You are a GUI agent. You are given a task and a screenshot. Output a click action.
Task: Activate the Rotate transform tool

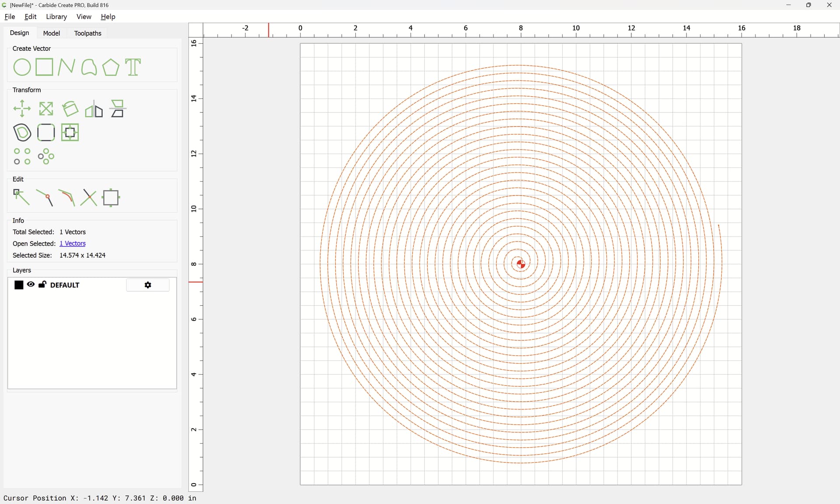coord(70,109)
